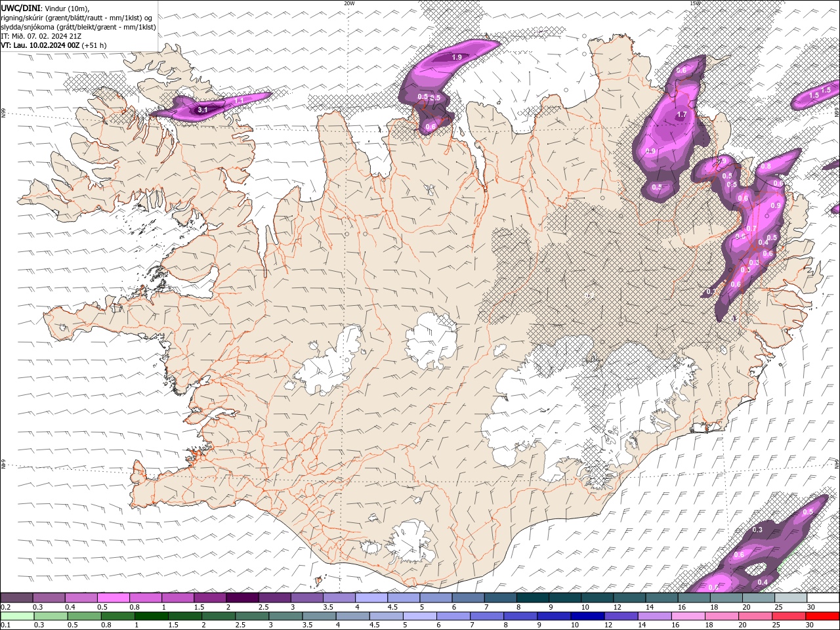Click the '(+51 h)' forecast offset
840x630 pixels.
pyautogui.click(x=94, y=45)
